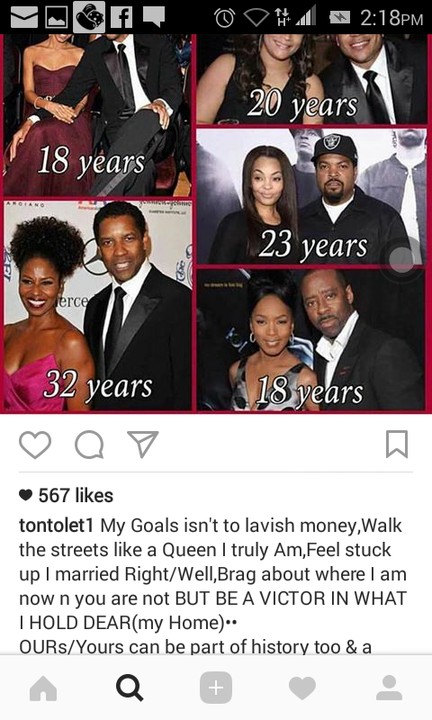Viewport: 432px width, 720px height.
Task: Open the Facebook notification in status bar
Action: (x=122, y=17)
